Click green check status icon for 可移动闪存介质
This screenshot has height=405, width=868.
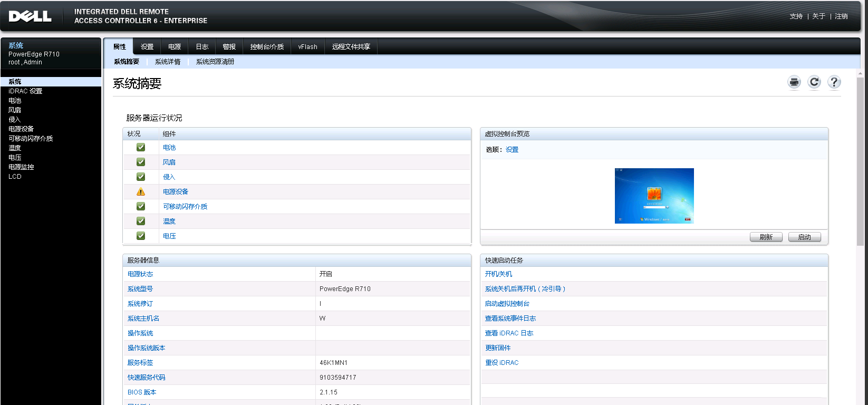coord(141,207)
